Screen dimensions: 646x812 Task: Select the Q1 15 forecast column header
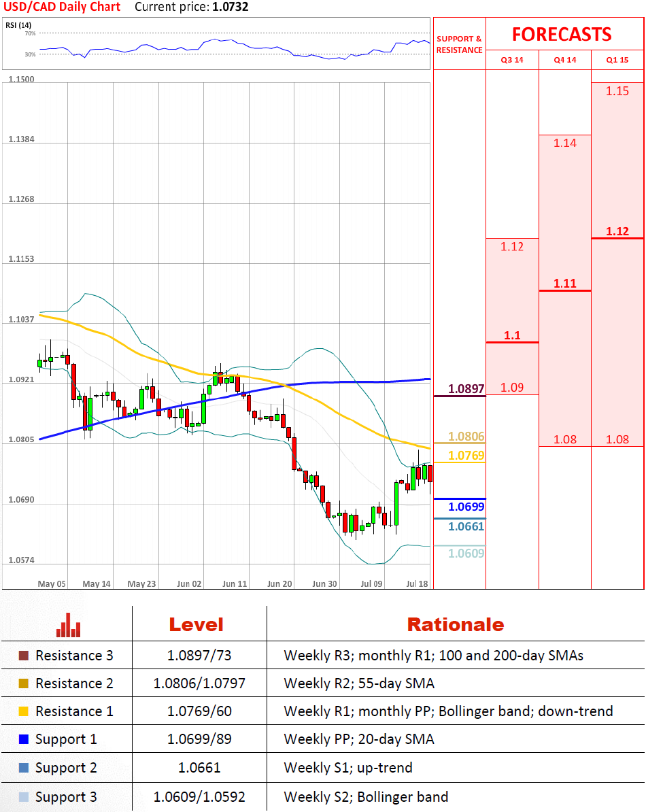(x=617, y=60)
